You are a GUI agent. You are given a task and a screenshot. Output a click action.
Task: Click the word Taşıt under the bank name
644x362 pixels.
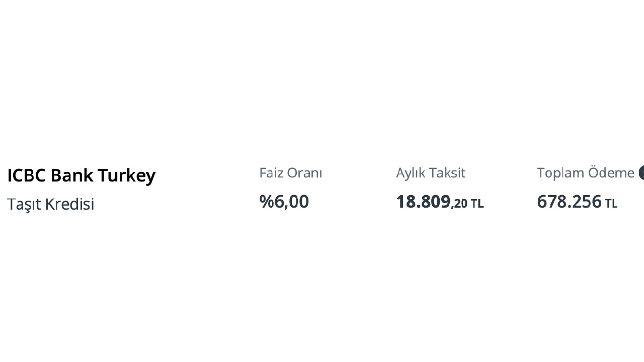coord(24,204)
